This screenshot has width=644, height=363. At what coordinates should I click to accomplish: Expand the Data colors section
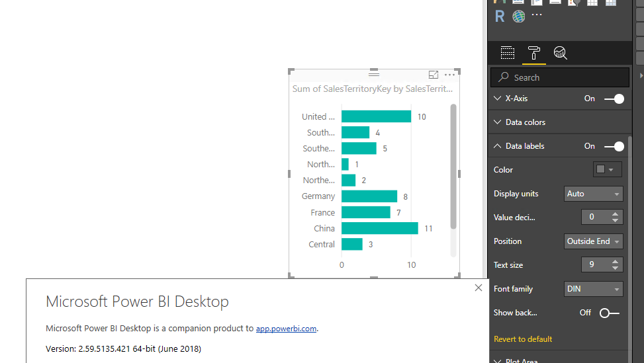pyautogui.click(x=497, y=122)
